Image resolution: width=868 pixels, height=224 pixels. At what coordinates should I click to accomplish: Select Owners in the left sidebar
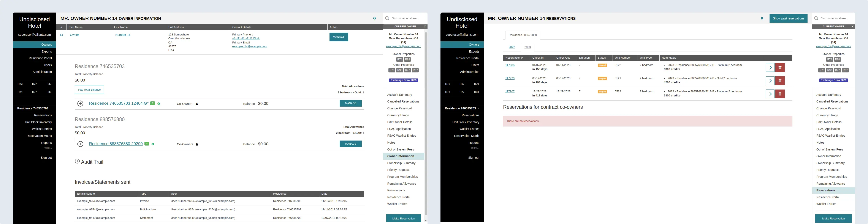[x=46, y=44]
